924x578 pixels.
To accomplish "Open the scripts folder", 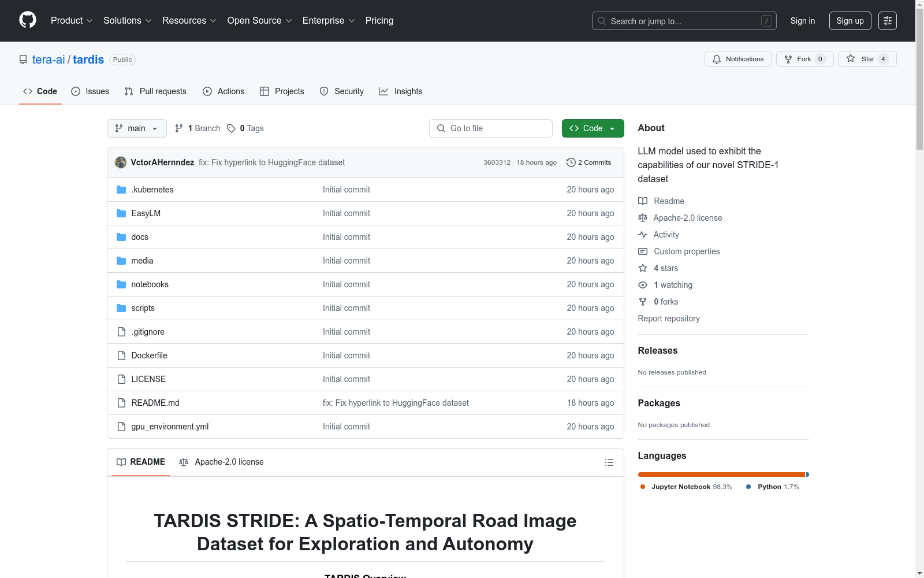I will point(143,308).
